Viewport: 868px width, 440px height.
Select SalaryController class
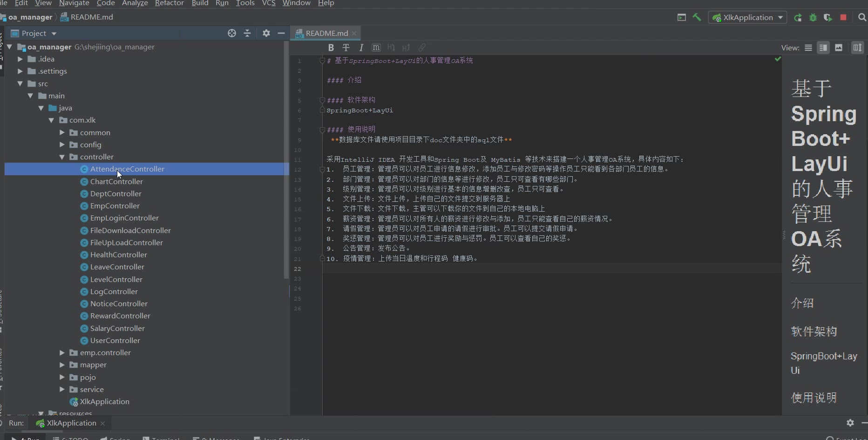coord(117,328)
